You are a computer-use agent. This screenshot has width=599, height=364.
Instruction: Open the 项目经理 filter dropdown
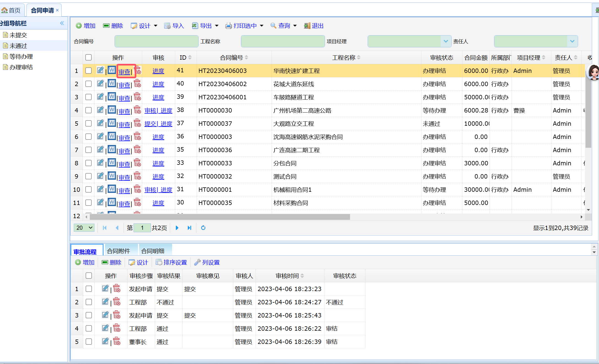446,41
